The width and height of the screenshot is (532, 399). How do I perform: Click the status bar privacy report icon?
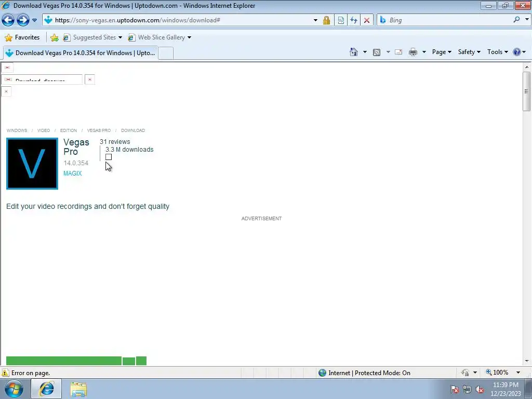pos(465,373)
